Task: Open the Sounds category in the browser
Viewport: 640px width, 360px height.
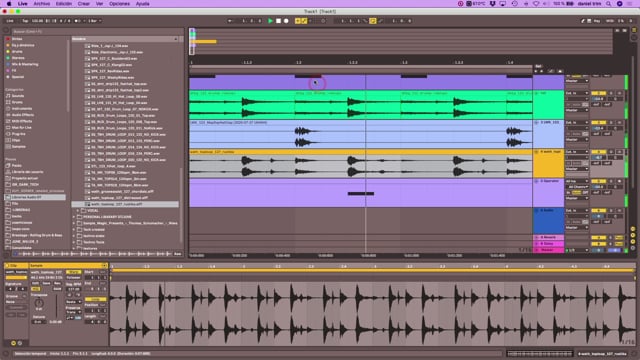Action: tap(18, 96)
